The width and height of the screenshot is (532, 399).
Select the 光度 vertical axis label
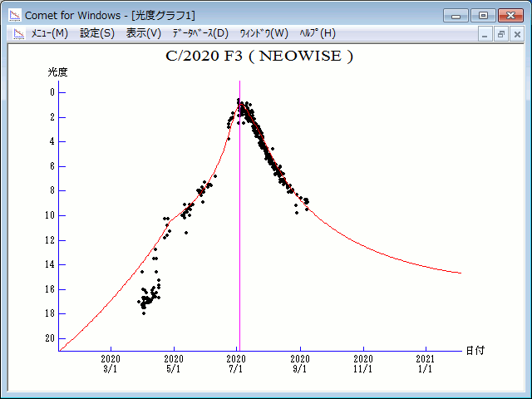tap(57, 72)
